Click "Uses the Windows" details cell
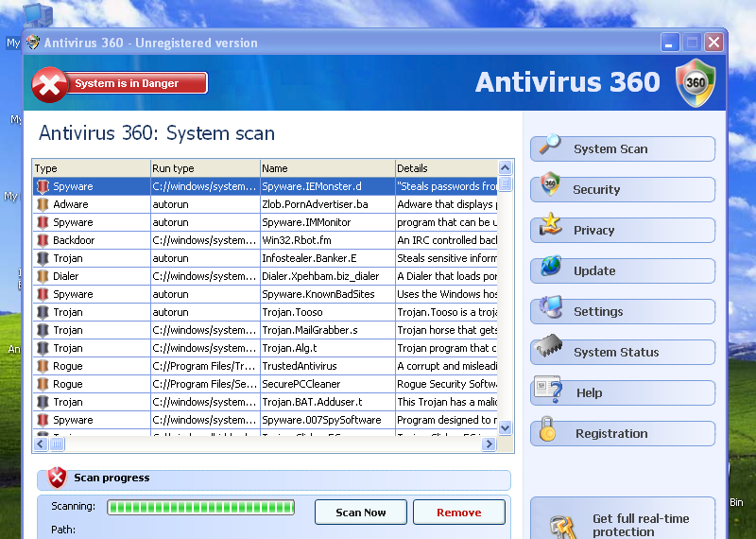 pyautogui.click(x=447, y=294)
